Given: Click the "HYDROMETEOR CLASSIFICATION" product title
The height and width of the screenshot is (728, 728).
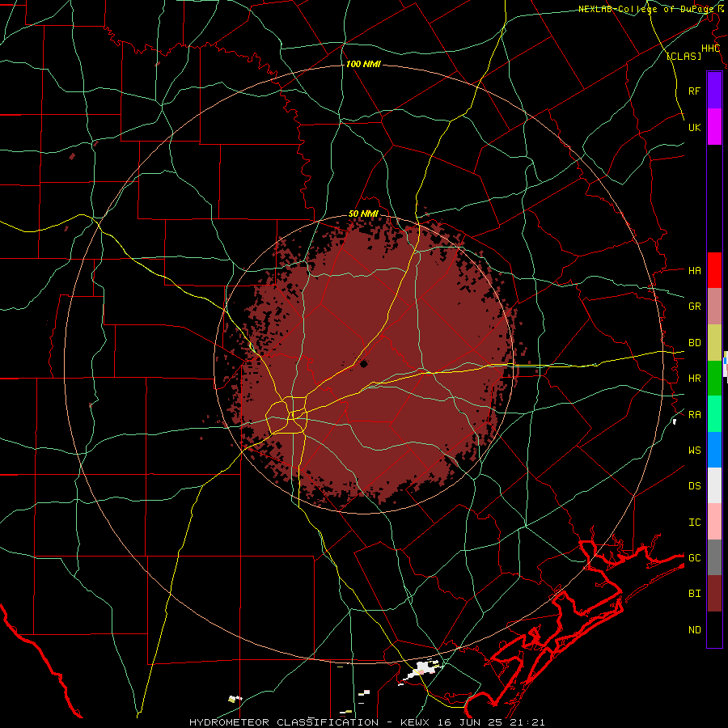Looking at the screenshot, I should click(284, 722).
